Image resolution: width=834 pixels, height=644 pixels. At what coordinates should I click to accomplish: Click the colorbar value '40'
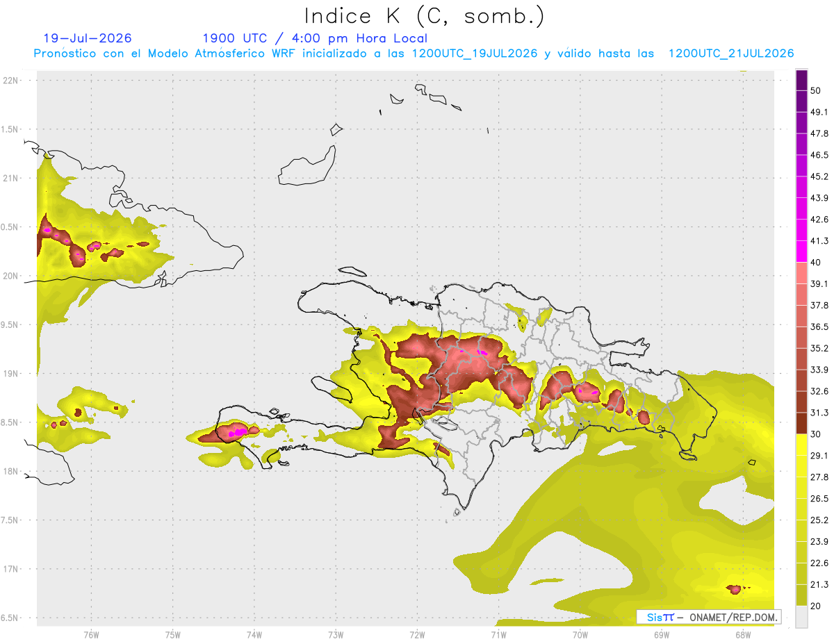(x=816, y=263)
